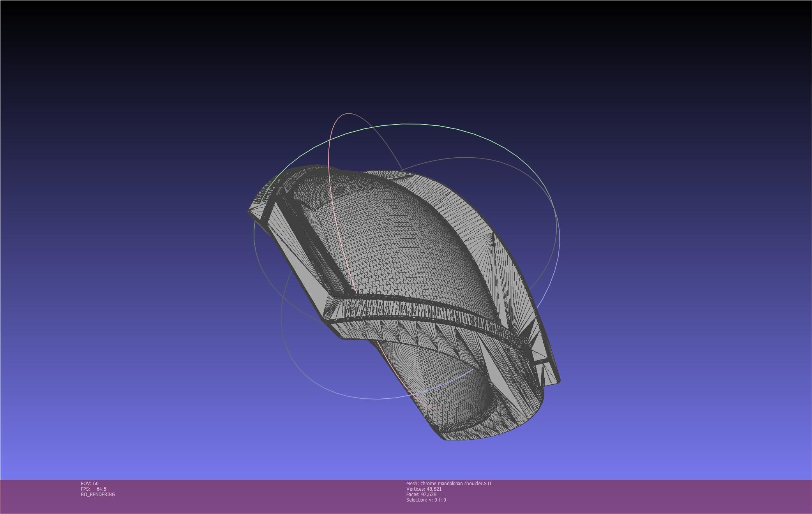The width and height of the screenshot is (812, 514).
Task: Click the Selection: v: 0 f: 0 text
Action: 426,500
